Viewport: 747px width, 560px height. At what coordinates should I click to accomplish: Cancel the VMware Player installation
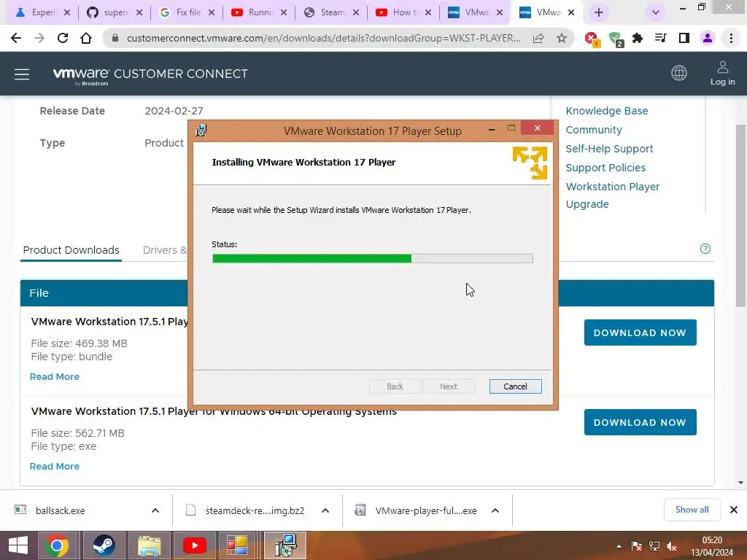point(515,386)
